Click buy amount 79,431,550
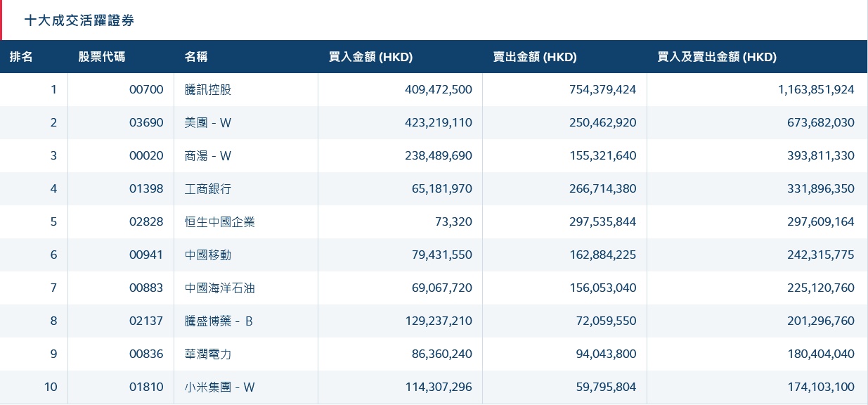Screen dimensions: 868x405 click(x=442, y=255)
